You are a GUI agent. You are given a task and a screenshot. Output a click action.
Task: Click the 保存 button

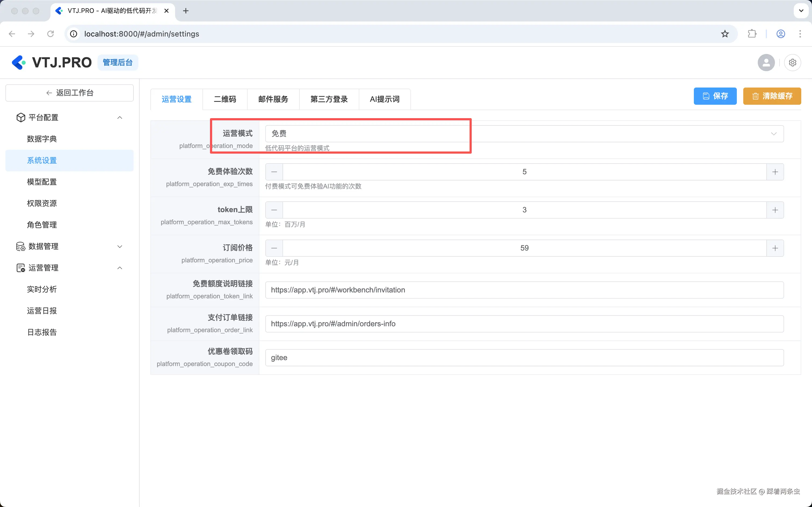(x=715, y=96)
